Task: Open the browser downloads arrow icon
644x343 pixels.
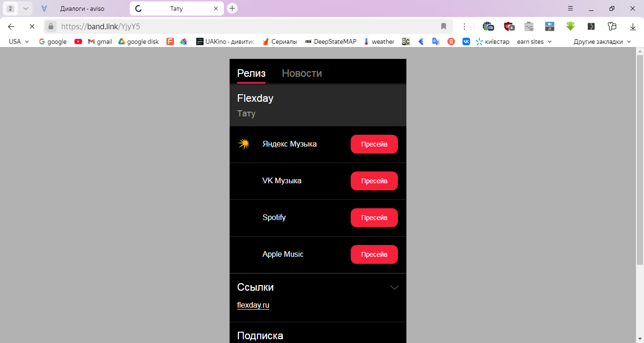Action: point(633,26)
